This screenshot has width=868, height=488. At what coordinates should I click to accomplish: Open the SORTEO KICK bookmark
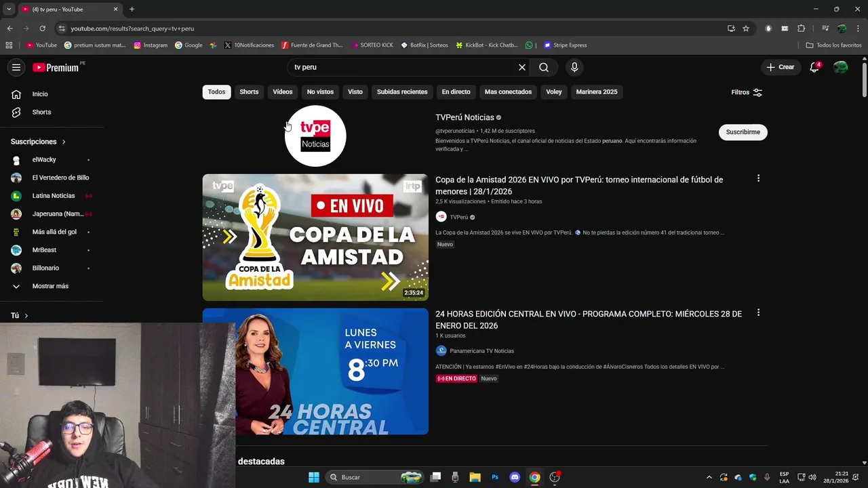[372, 45]
